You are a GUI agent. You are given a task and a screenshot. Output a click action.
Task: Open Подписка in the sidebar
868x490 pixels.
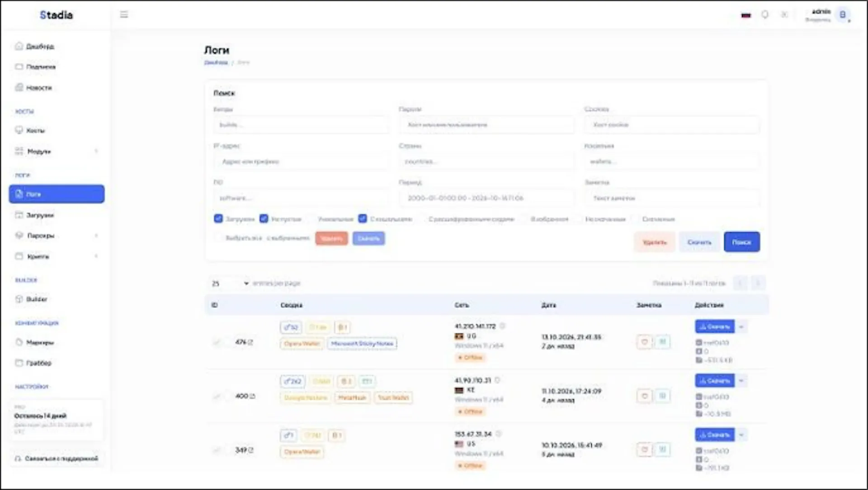click(41, 67)
